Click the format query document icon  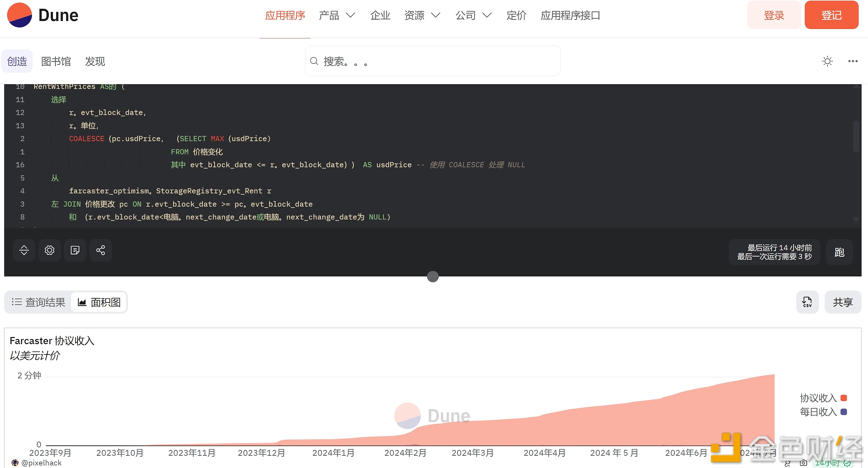[x=75, y=250]
